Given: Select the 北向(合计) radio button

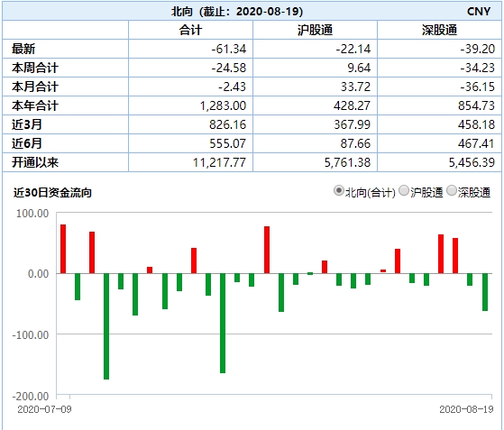Looking at the screenshot, I should coord(338,190).
